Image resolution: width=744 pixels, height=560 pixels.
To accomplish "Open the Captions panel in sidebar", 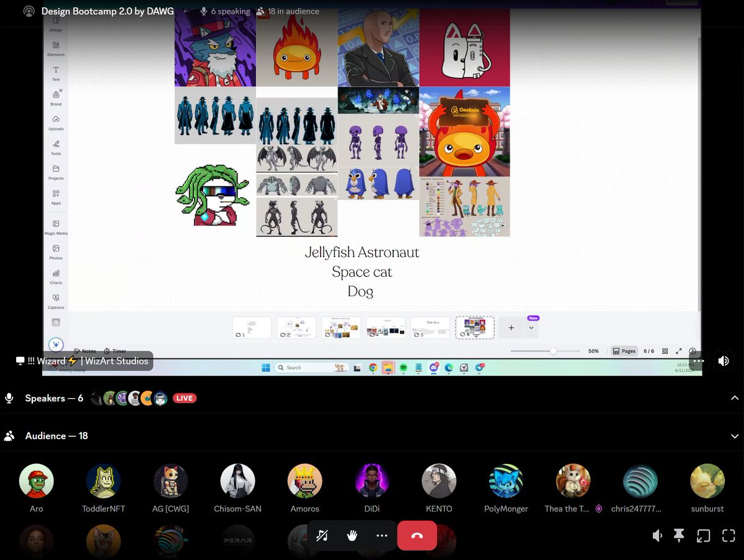I will click(56, 301).
